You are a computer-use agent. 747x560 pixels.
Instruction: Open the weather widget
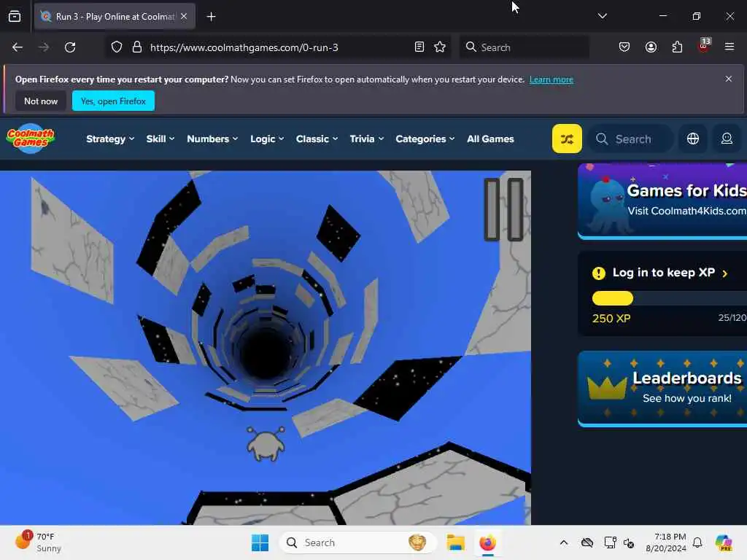(x=38, y=542)
